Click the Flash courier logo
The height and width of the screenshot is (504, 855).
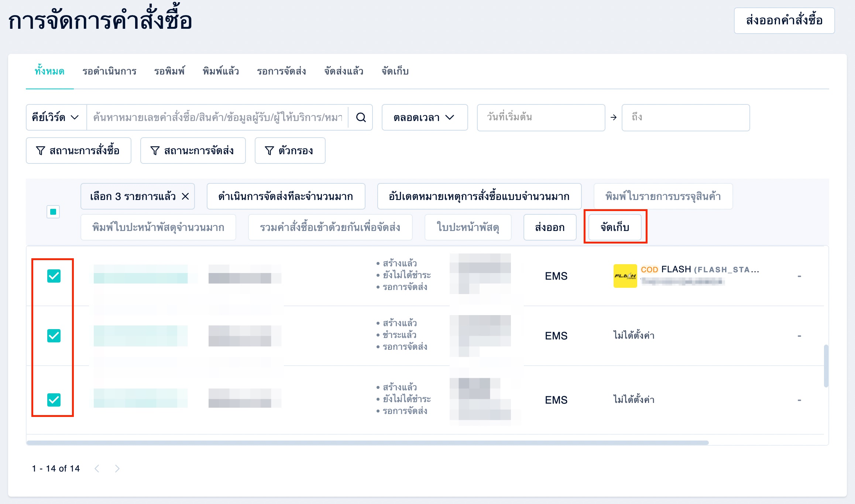(625, 276)
